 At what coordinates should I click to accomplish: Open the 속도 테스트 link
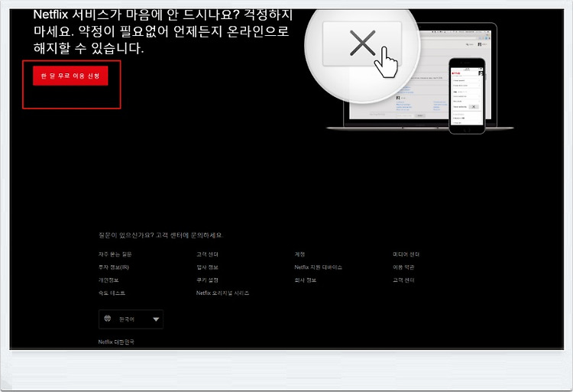[112, 293]
